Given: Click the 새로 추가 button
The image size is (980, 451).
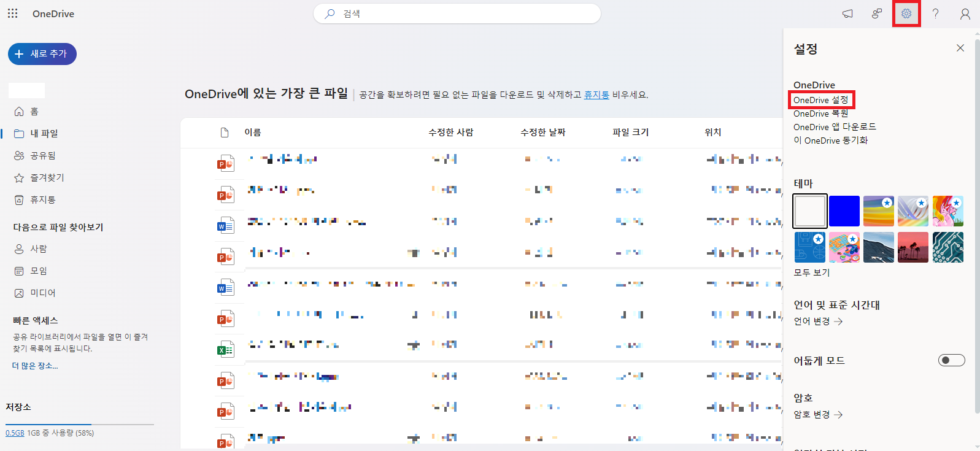Looking at the screenshot, I should tap(42, 54).
